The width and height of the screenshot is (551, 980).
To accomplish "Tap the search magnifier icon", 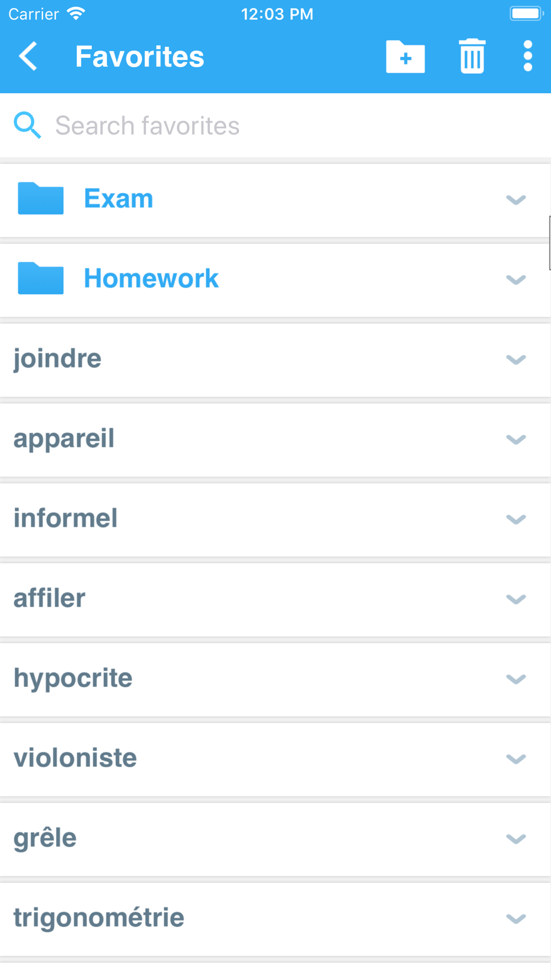I will (x=27, y=125).
